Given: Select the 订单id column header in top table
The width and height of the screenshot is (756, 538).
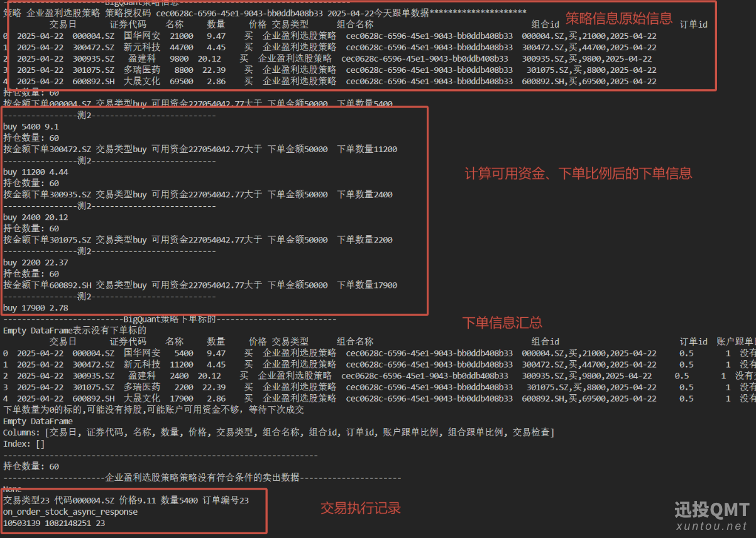Looking at the screenshot, I should (694, 25).
